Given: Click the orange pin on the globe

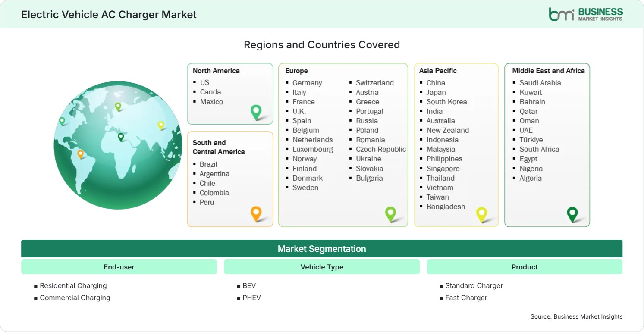Looking at the screenshot, I should (x=80, y=154).
